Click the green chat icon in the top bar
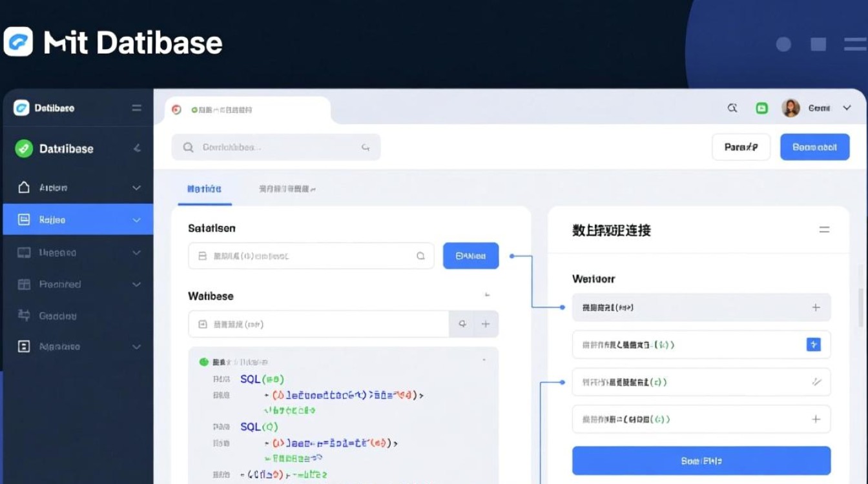The image size is (868, 484). click(x=761, y=108)
